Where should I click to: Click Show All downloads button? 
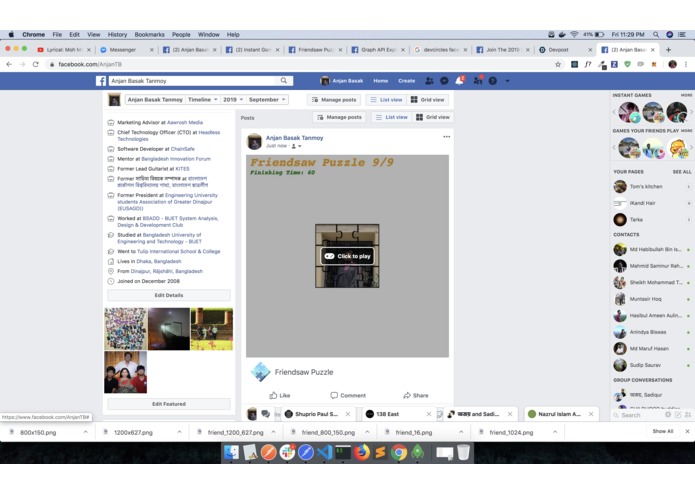coord(663,431)
